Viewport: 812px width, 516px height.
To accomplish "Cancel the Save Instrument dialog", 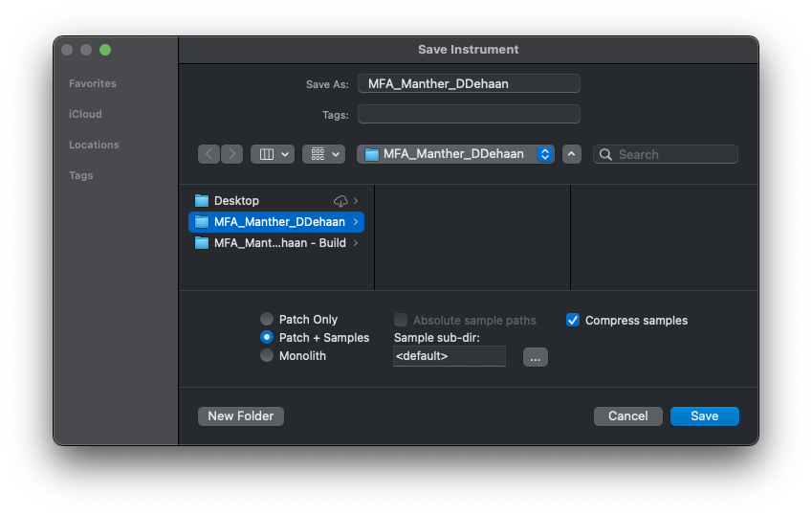I will point(627,416).
